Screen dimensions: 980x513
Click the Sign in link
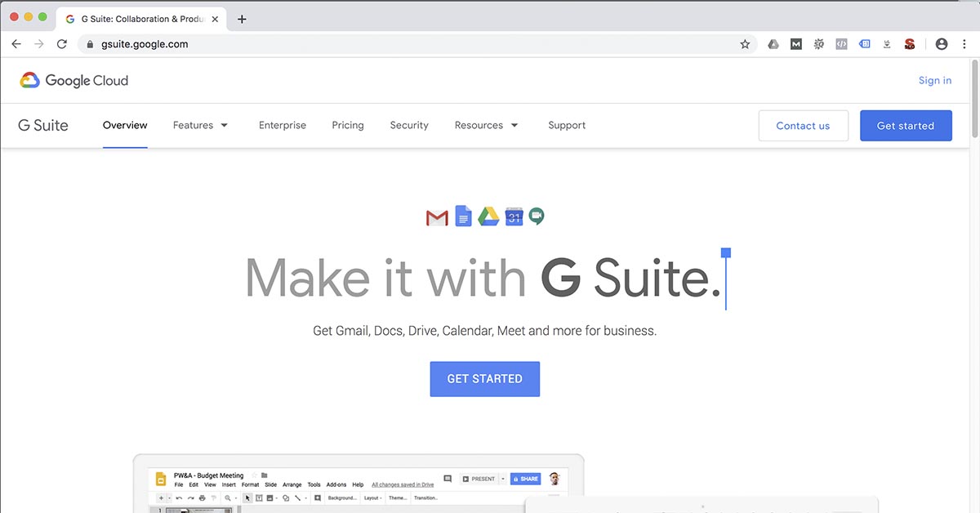point(934,79)
